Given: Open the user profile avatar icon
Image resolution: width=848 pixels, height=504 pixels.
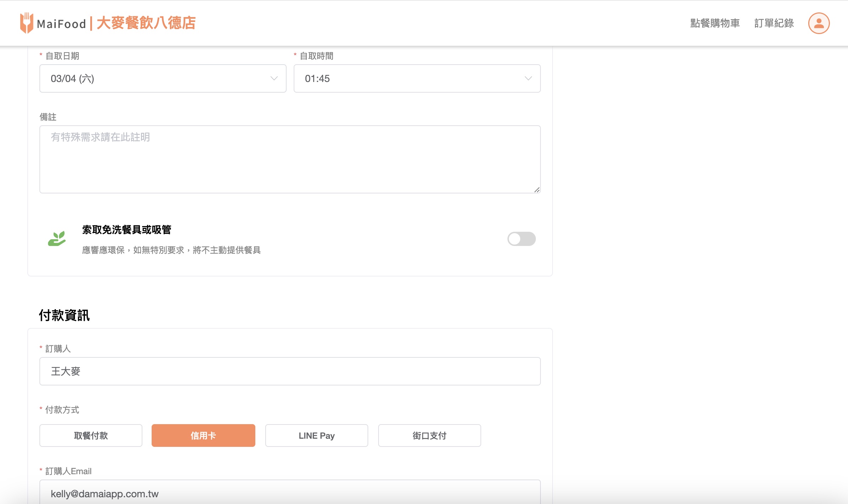Looking at the screenshot, I should tap(819, 23).
